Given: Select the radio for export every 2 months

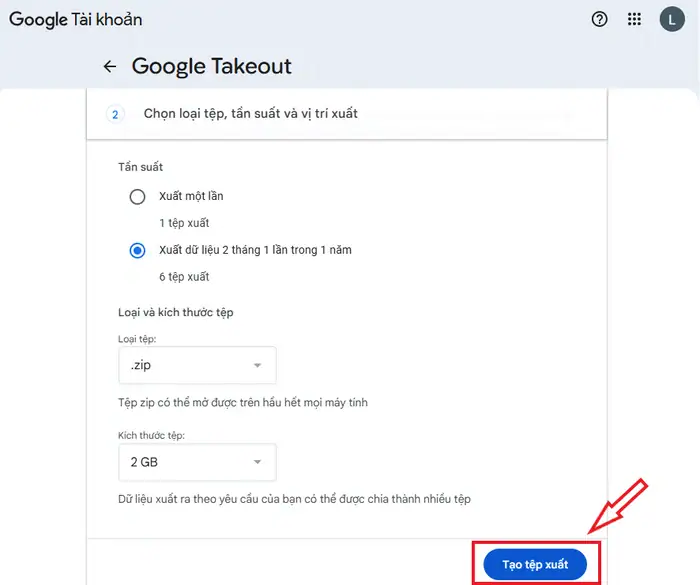Looking at the screenshot, I should (138, 250).
